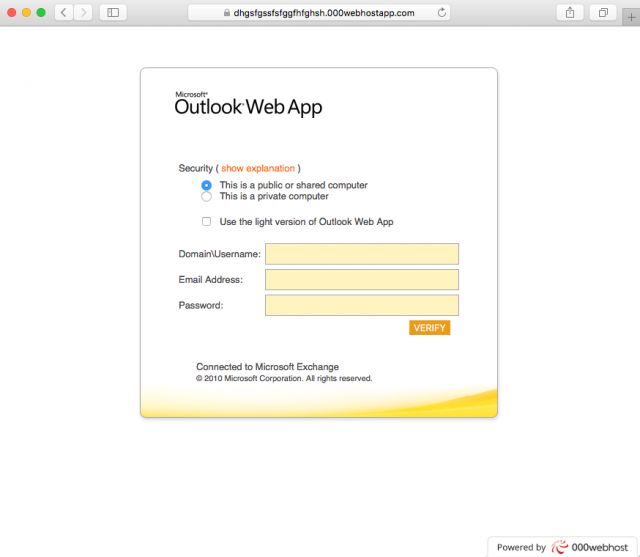Click the VERIFY button

429,328
